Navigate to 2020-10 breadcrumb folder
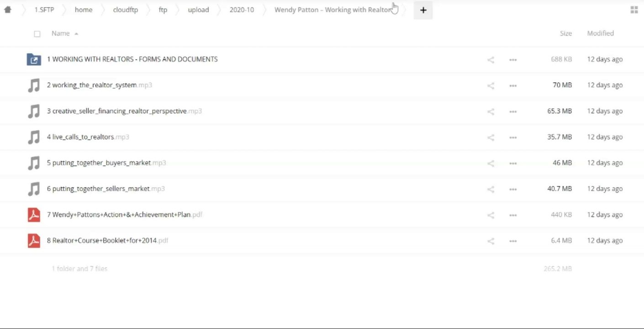Viewport: 644px width, 329px height. click(242, 10)
